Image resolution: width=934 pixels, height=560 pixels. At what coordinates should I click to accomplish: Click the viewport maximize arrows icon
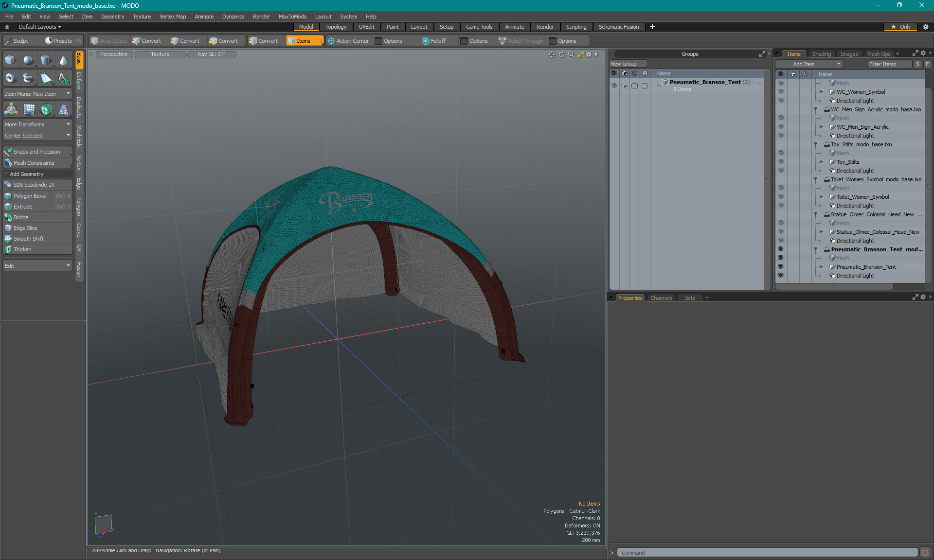580,54
